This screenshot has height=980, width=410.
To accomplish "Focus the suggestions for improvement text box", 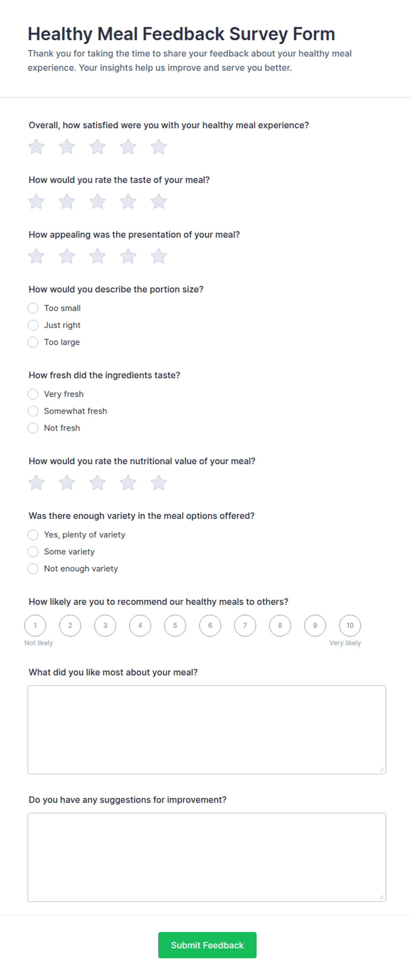I will tap(207, 857).
